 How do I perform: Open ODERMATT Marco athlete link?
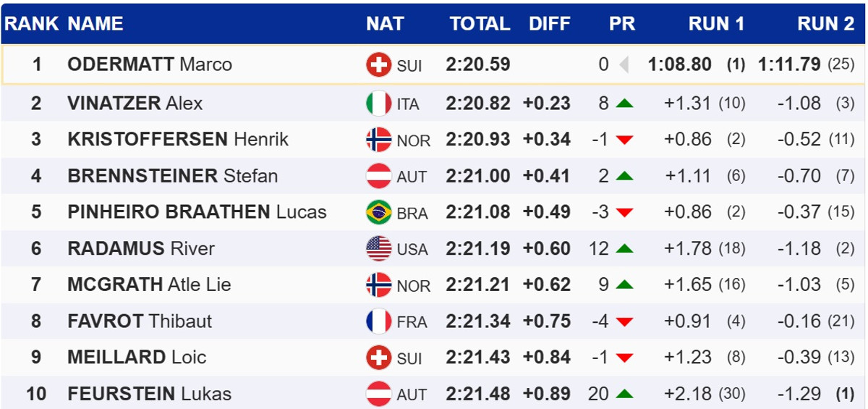(x=150, y=65)
